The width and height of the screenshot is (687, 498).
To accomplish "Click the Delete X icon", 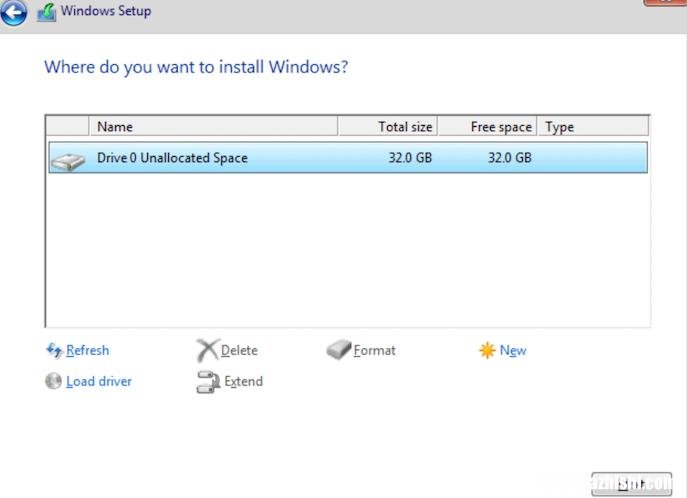I will pyautogui.click(x=207, y=350).
